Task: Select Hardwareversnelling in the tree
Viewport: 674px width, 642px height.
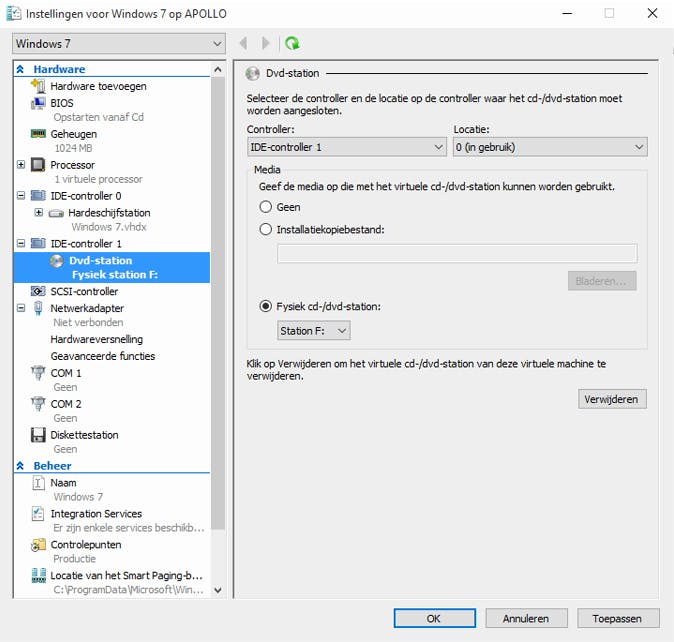Action: pos(96,339)
